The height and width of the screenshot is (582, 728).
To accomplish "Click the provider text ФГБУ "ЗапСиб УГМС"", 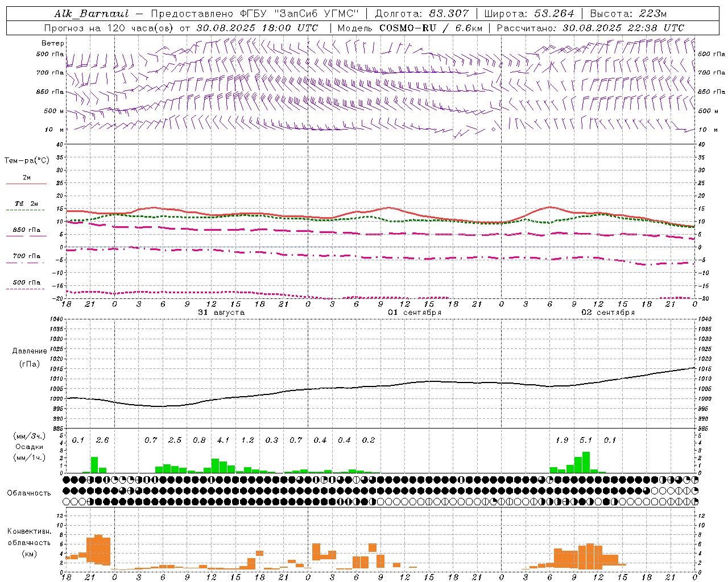I will (x=300, y=14).
